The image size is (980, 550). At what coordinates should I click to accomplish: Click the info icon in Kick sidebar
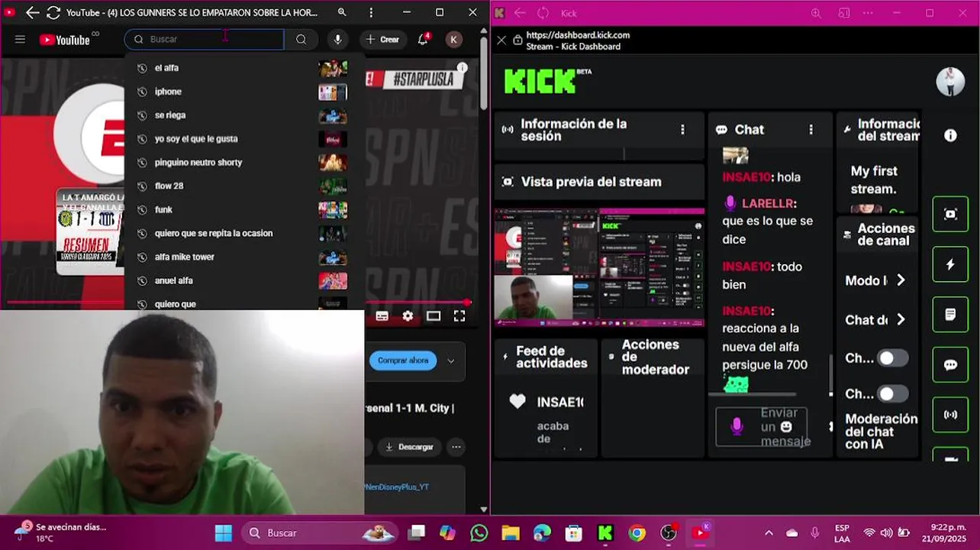tap(950, 135)
